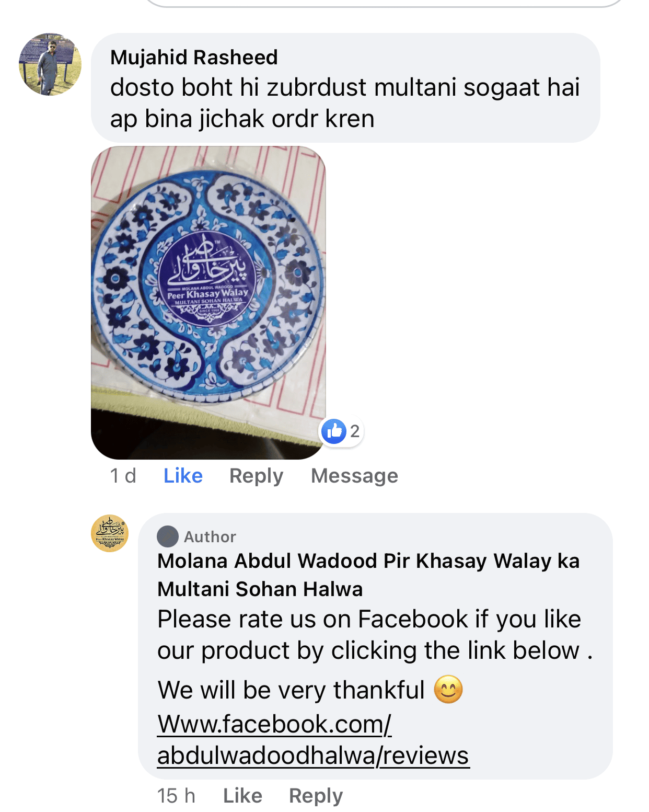Viewport: 649px width, 812px height.
Task: Select the 'dosto boht hi zubrdust' comment bubble
Action: pyautogui.click(x=345, y=88)
